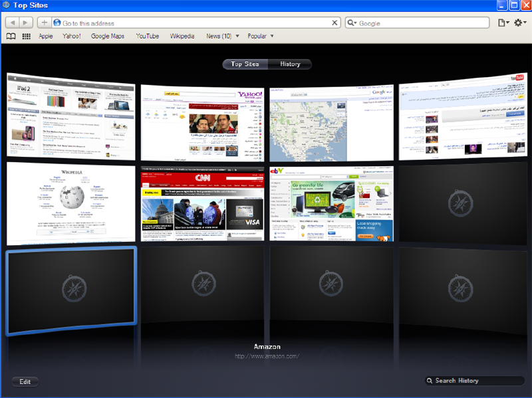Add bookmark with the plus button

[45, 23]
